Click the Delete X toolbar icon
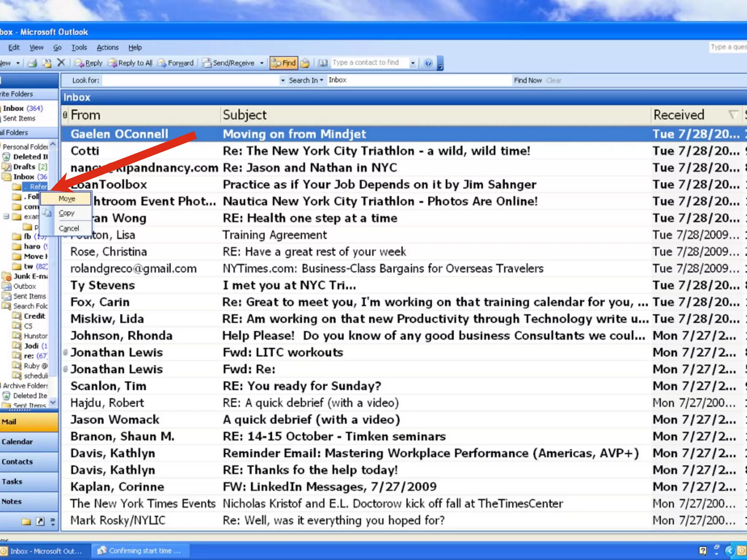The height and width of the screenshot is (560, 747). (x=61, y=63)
